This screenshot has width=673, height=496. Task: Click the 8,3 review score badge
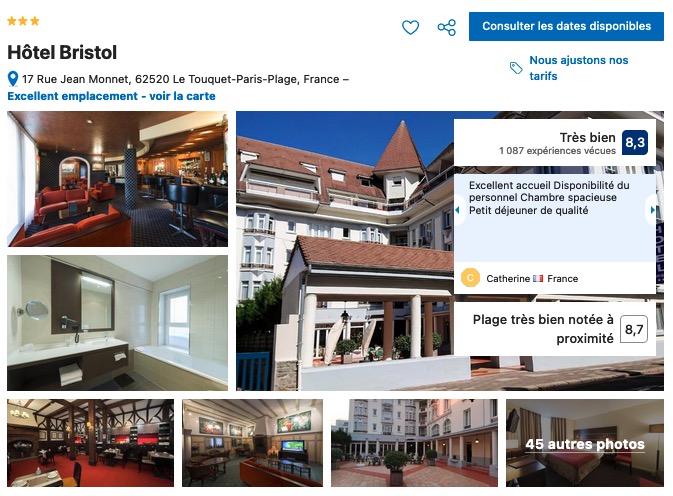point(635,142)
